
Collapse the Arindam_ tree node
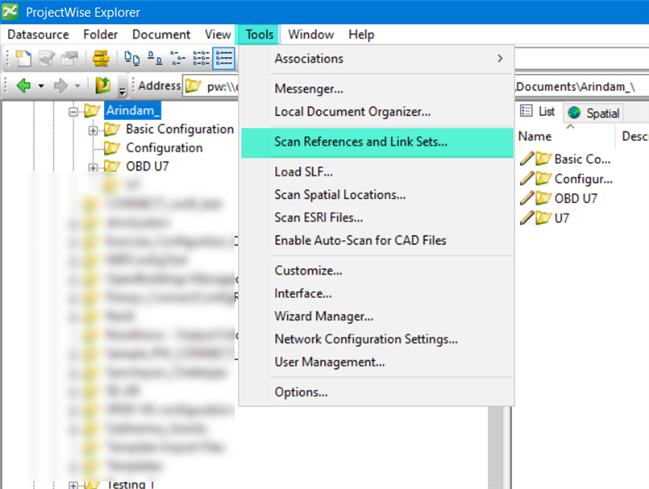73,112
